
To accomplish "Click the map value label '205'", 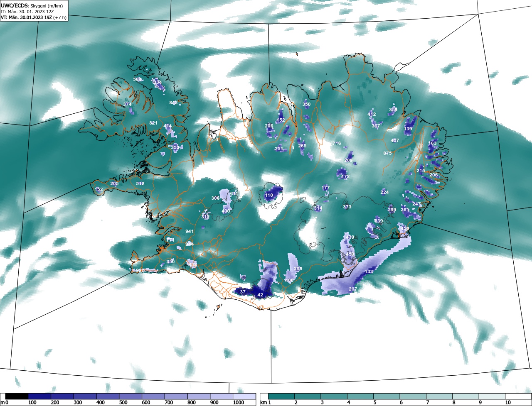I will pyautogui.click(x=114, y=183).
